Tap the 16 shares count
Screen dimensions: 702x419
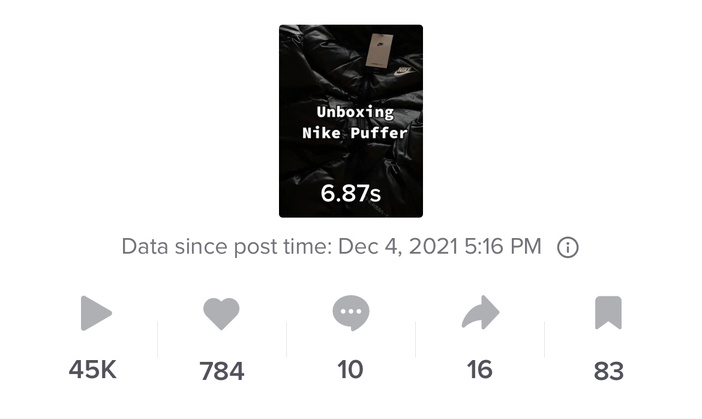click(479, 370)
